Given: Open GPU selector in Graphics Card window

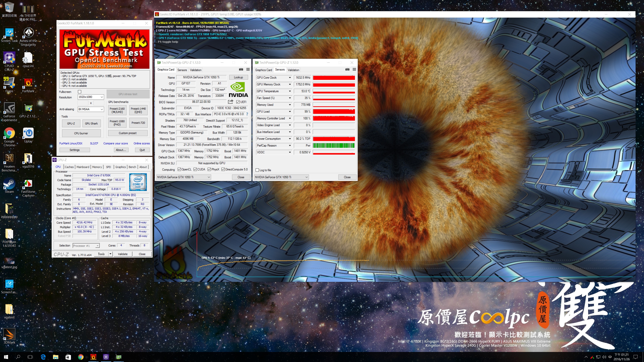Looking at the screenshot, I should click(183, 177).
